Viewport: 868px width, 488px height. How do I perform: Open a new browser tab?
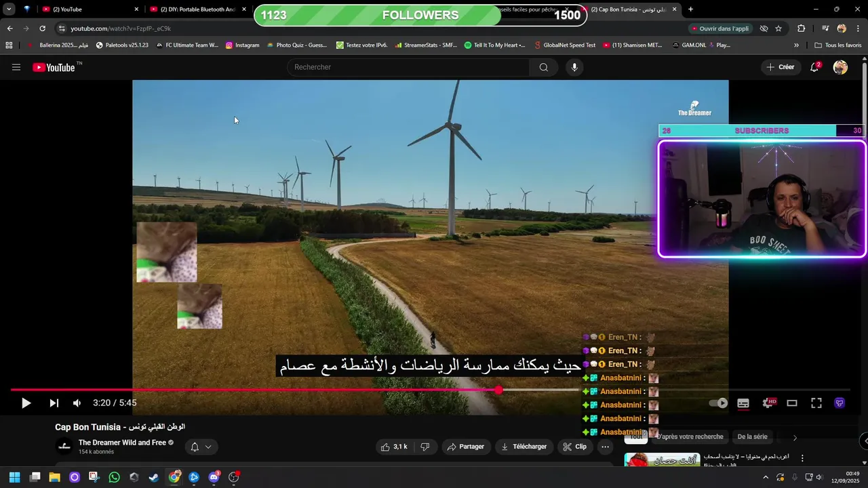690,9
